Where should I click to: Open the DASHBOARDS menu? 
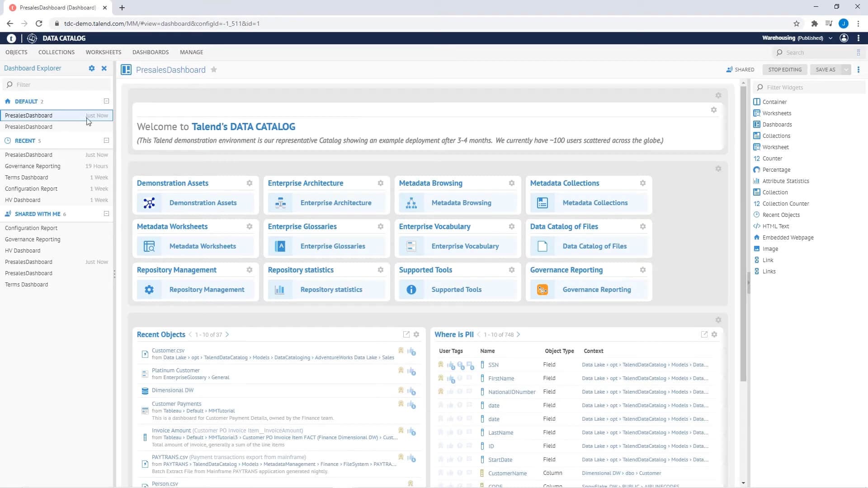(x=150, y=52)
